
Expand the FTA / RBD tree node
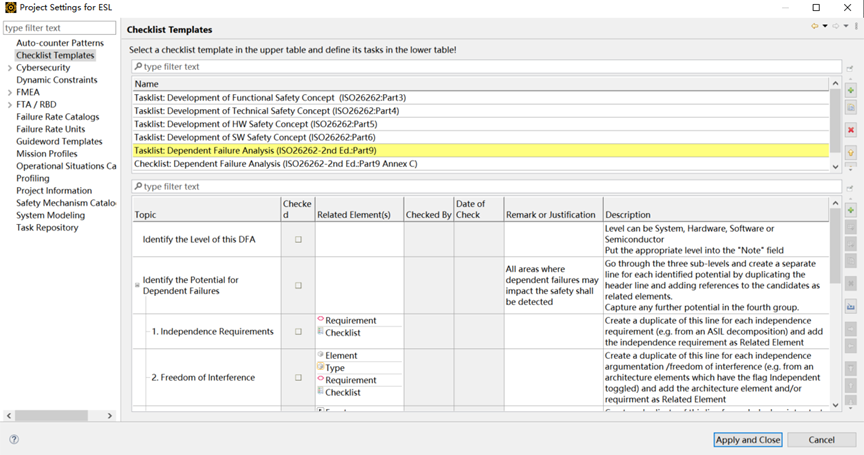[x=9, y=105]
